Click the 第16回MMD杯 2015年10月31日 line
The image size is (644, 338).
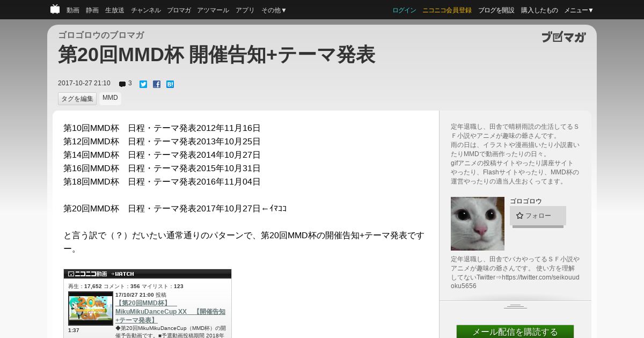(162, 168)
